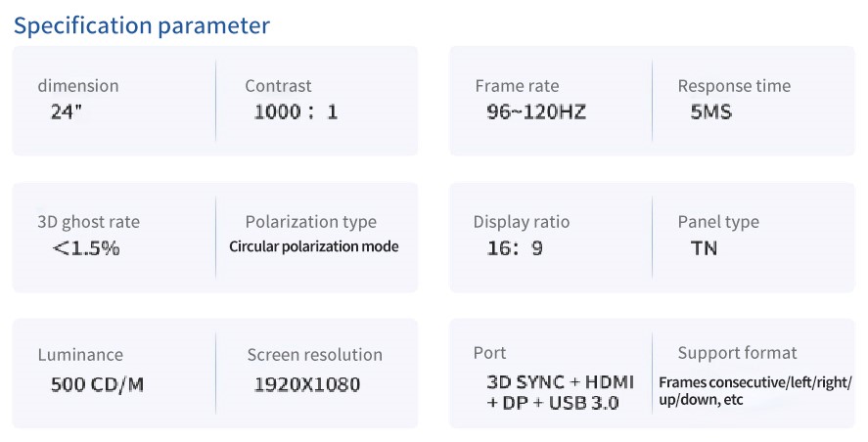Click the 16:9 display ratio value
The width and height of the screenshot is (868, 442).
[x=515, y=247]
